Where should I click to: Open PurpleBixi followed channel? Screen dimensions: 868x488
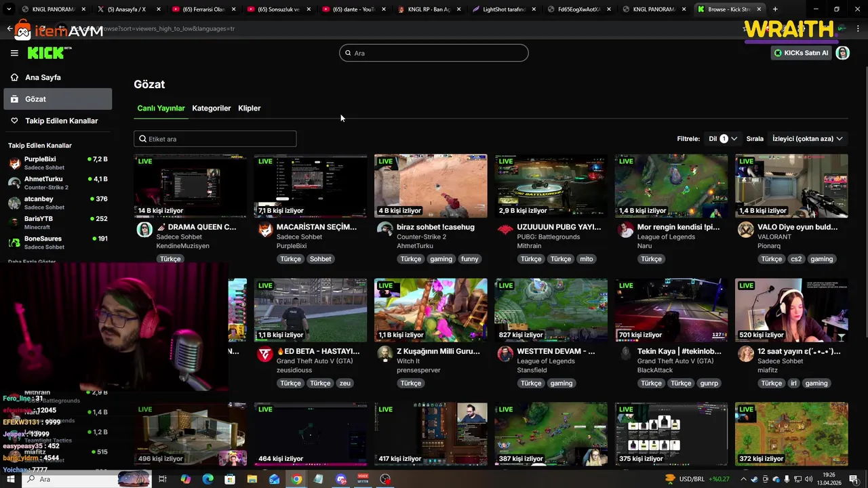(58, 163)
